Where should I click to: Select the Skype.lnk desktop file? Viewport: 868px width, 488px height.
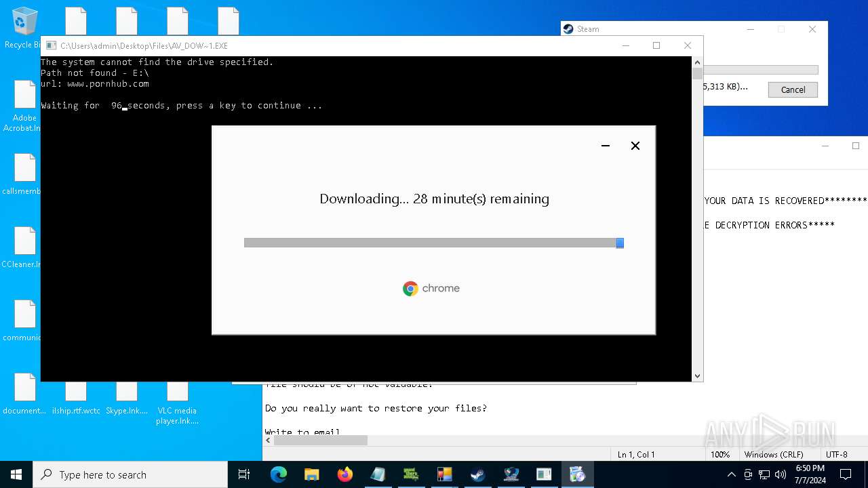tap(127, 399)
